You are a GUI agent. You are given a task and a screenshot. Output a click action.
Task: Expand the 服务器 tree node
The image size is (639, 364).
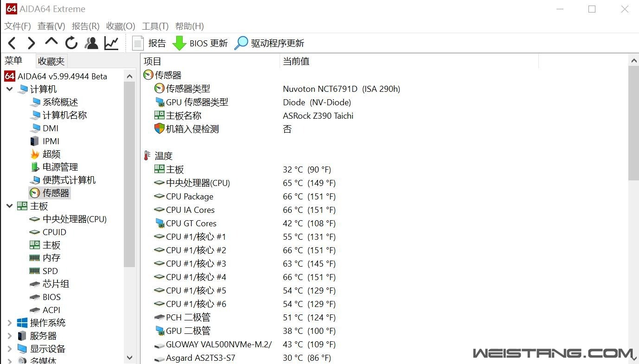10,336
